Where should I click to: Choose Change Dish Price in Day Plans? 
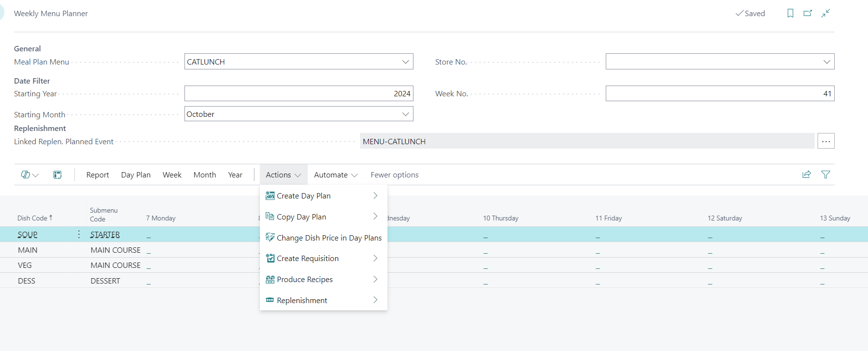tap(329, 238)
